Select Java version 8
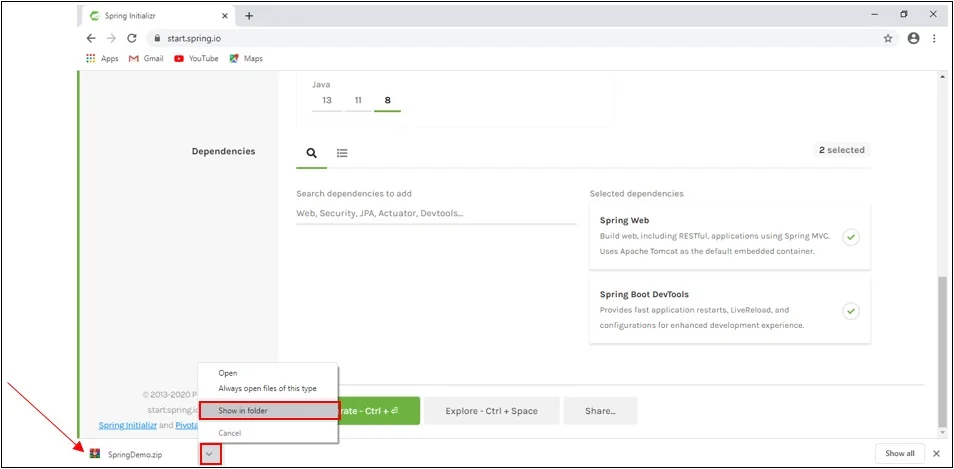 pyautogui.click(x=388, y=101)
